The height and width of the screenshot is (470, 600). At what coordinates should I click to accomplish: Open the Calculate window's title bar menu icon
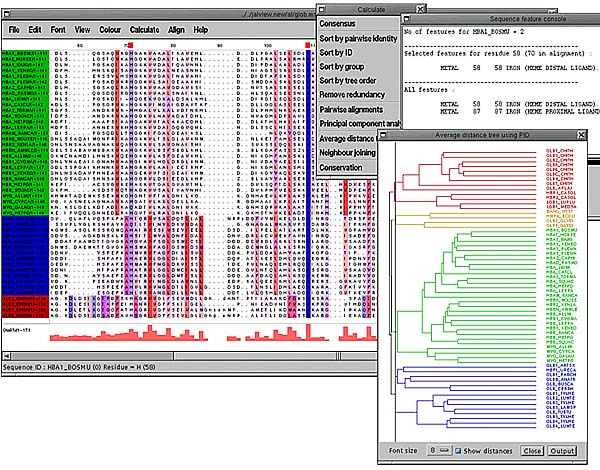point(323,8)
